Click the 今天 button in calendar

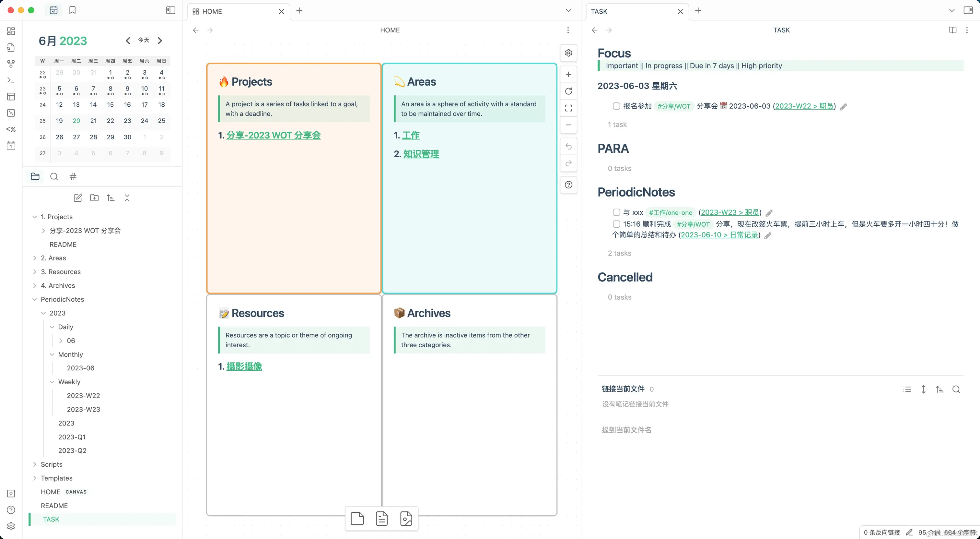click(x=144, y=40)
